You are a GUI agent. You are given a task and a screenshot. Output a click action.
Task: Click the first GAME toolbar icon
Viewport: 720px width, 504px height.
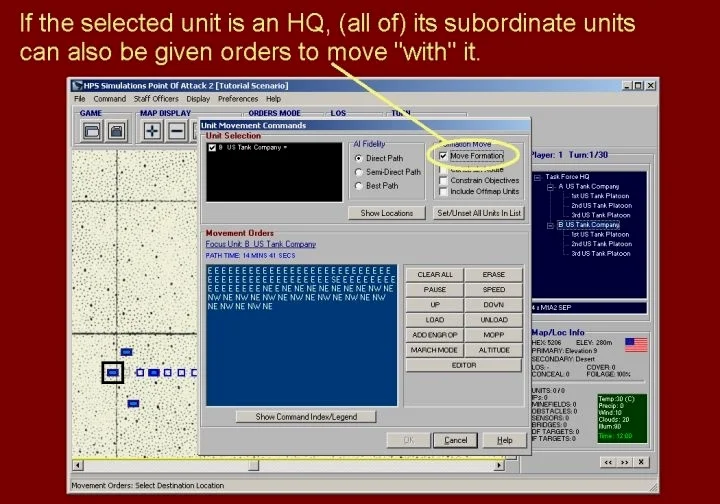coord(92,132)
